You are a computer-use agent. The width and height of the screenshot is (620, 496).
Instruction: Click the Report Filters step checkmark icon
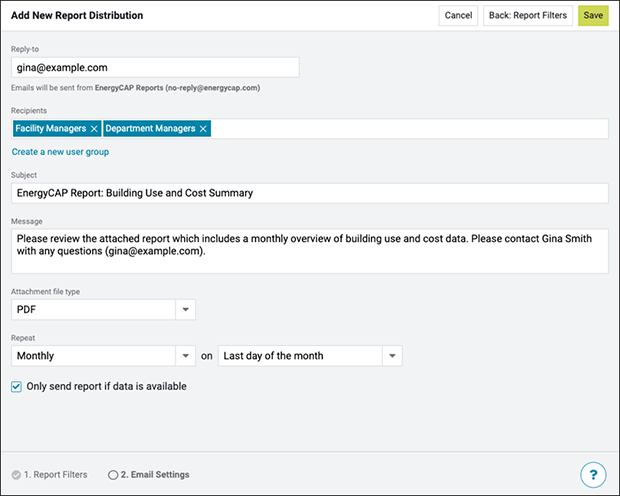pos(16,475)
